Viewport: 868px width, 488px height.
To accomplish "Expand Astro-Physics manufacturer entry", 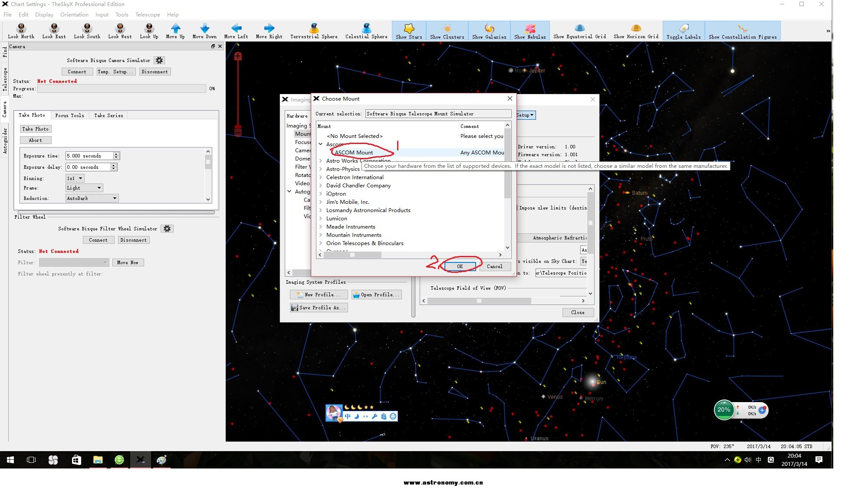I will [320, 169].
